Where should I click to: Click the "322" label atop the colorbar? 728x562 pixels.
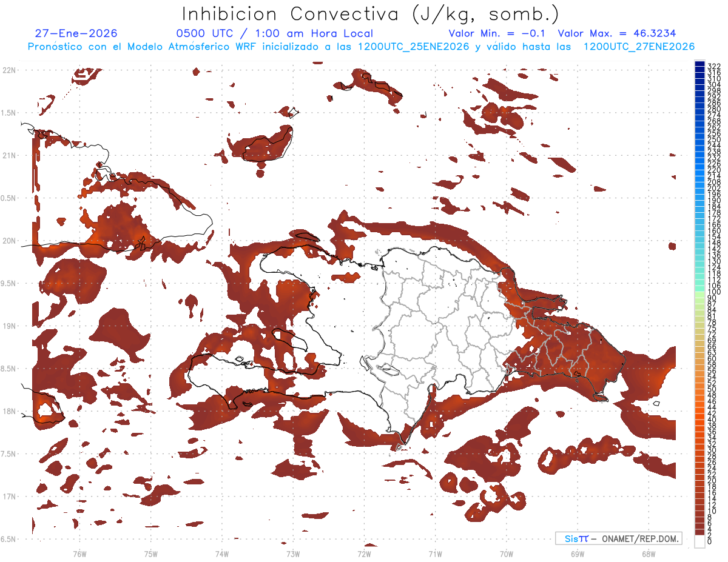714,66
